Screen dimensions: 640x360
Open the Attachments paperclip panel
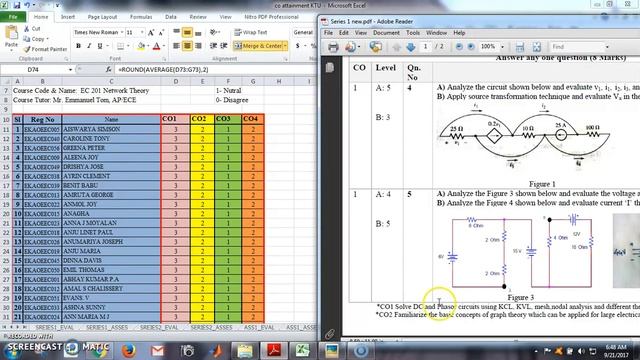click(x=330, y=334)
